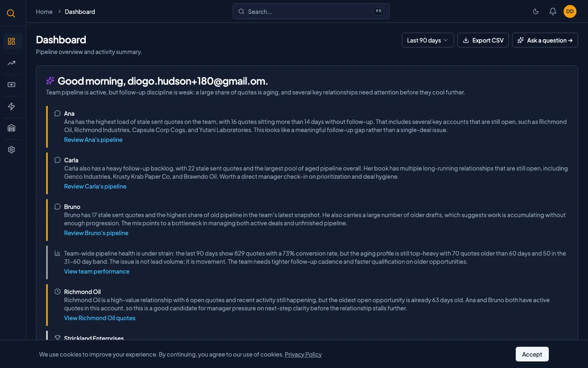This screenshot has height=368, width=588.
Task: Click the app logo in the sidebar
Action: click(11, 13)
